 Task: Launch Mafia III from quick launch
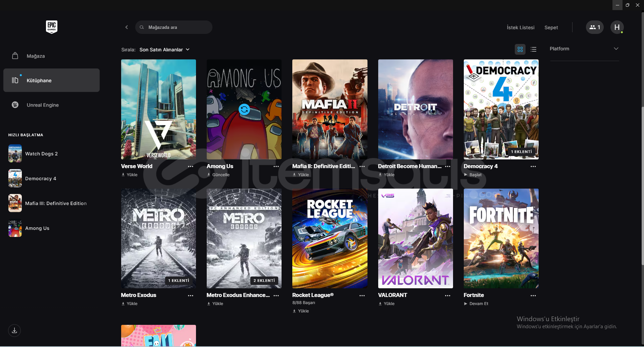pos(48,203)
